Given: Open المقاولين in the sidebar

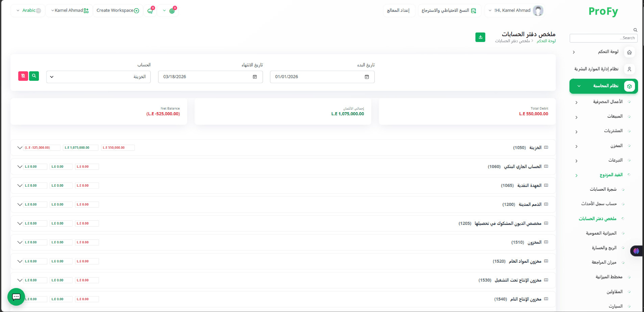Looking at the screenshot, I should click(614, 291).
